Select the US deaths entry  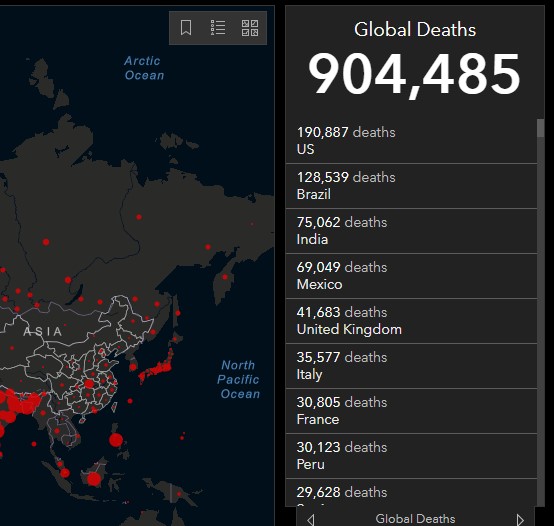(x=411, y=141)
